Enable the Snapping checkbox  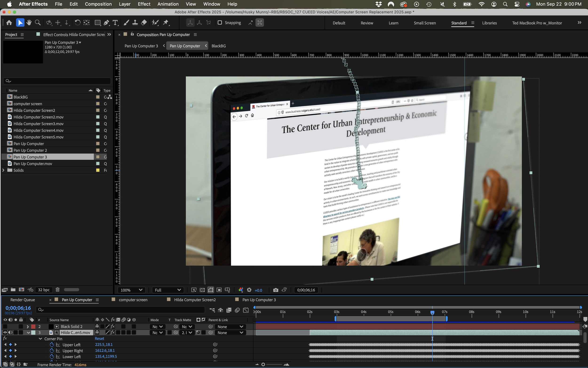pos(220,23)
